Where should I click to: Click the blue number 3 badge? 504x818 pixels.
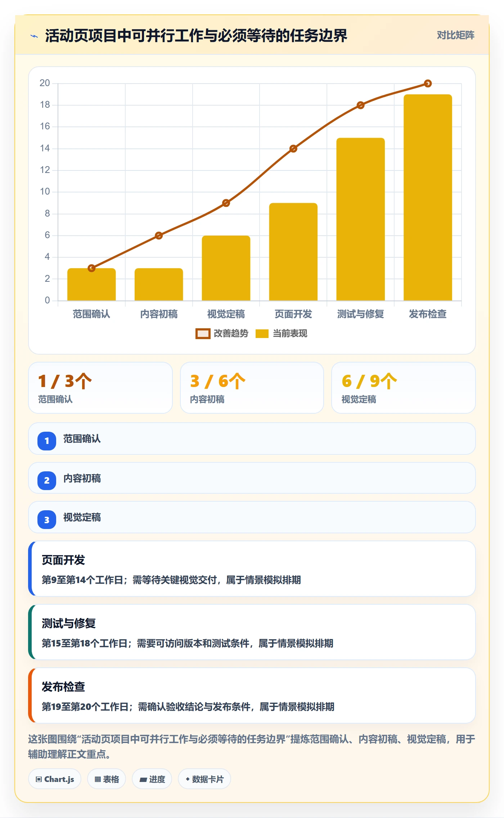[x=47, y=520]
